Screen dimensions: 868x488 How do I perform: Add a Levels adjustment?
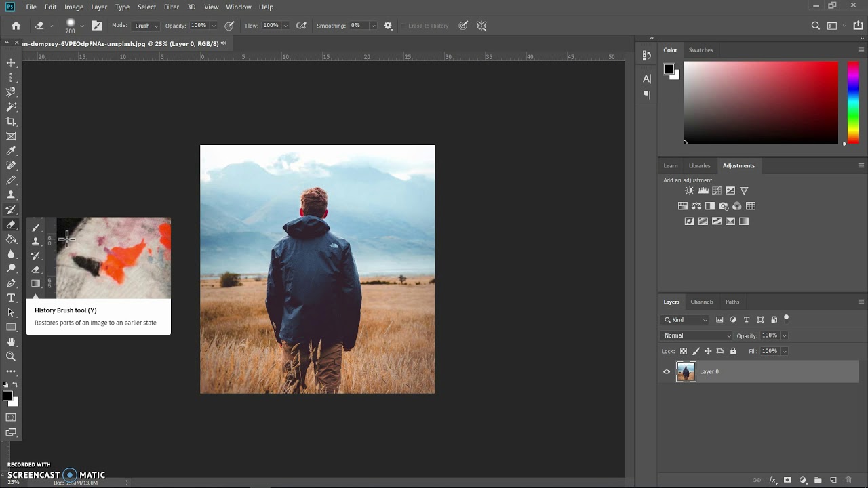[x=703, y=190]
